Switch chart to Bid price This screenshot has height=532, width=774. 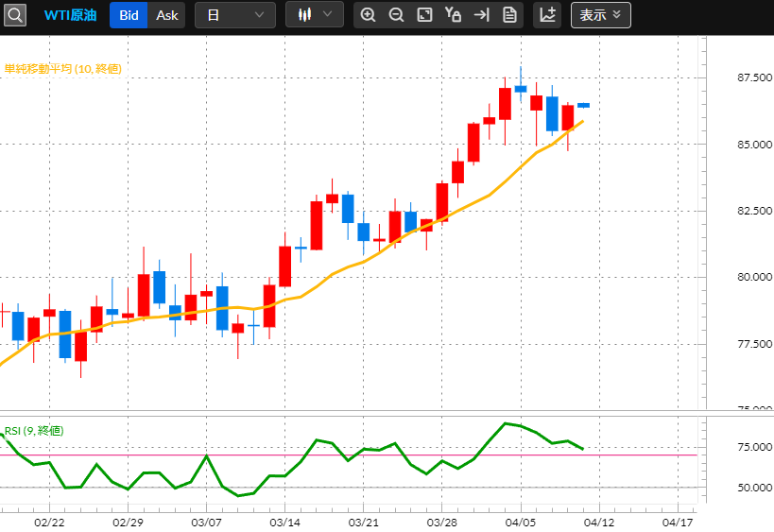pyautogui.click(x=129, y=15)
